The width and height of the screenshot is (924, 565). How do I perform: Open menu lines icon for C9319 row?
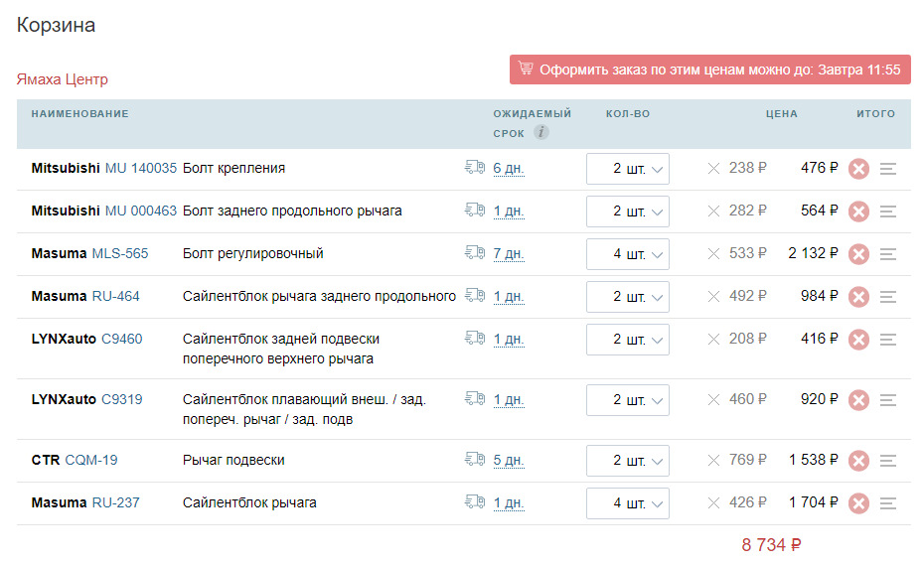(888, 400)
